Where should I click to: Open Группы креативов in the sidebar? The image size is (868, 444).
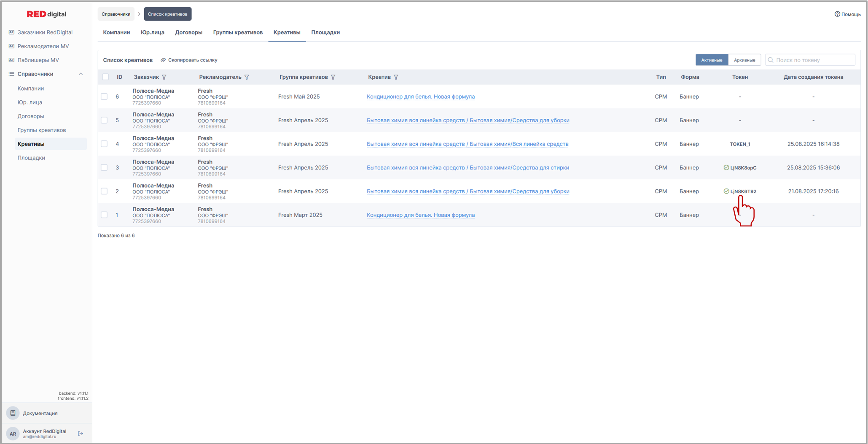[42, 130]
